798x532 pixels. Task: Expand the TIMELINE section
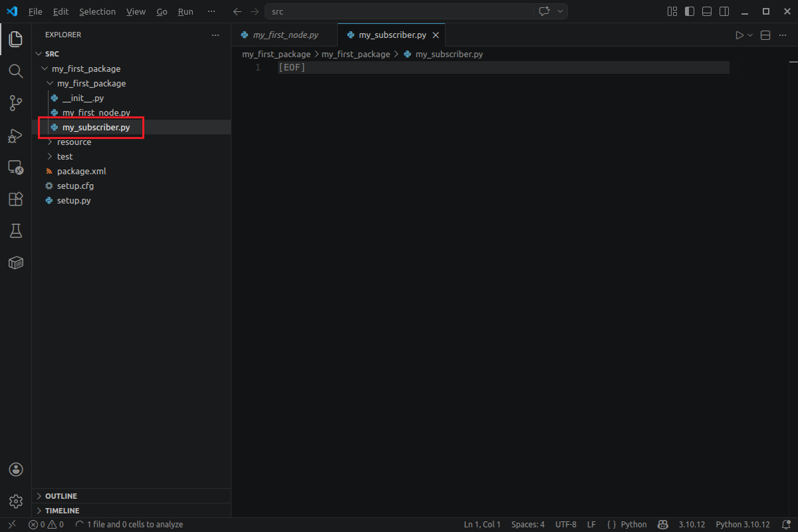[132, 511]
